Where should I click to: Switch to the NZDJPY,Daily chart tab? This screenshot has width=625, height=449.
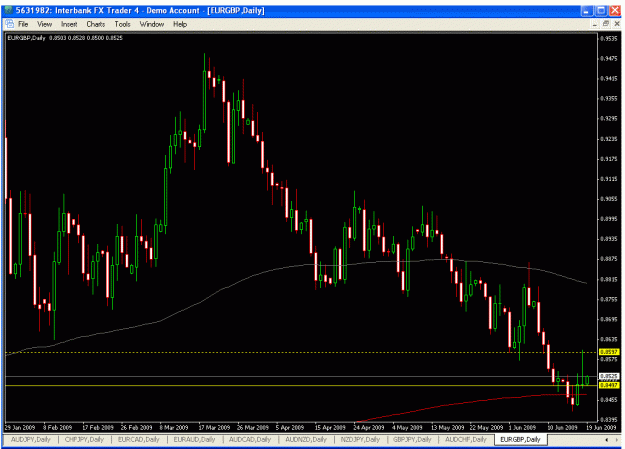coord(360,439)
